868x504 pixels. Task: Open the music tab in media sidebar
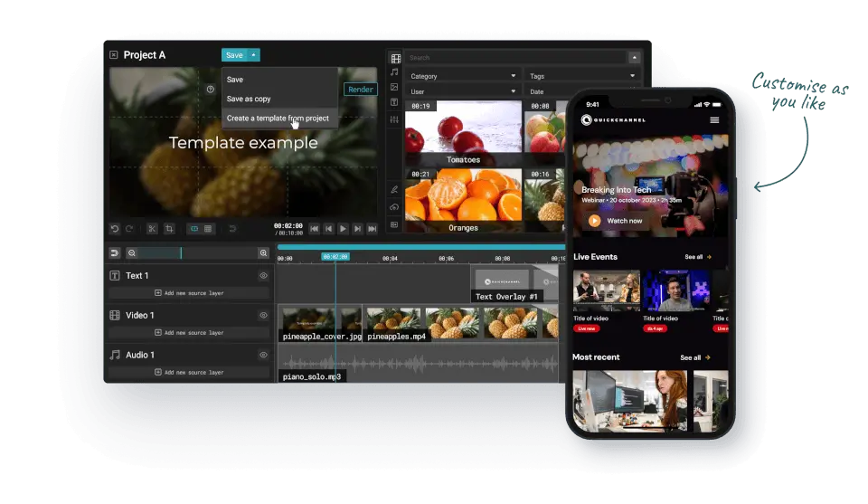394,72
